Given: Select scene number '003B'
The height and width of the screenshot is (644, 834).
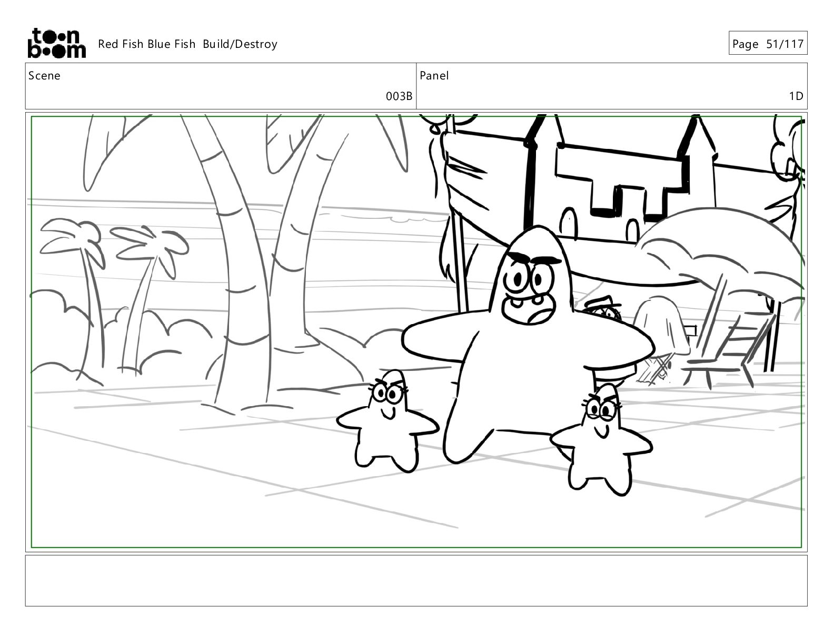Looking at the screenshot, I should tap(399, 96).
